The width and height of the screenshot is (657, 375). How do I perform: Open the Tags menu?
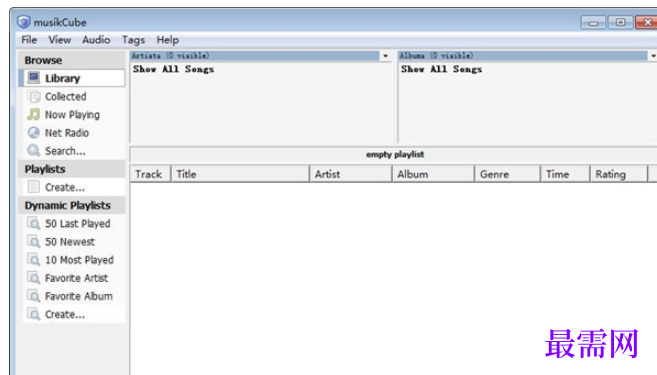coord(133,40)
